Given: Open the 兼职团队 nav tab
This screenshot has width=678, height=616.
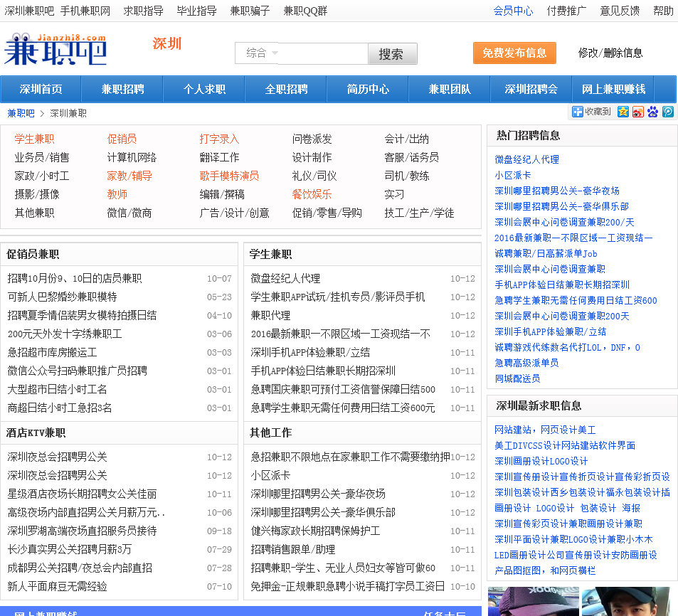Looking at the screenshot, I should [449, 89].
